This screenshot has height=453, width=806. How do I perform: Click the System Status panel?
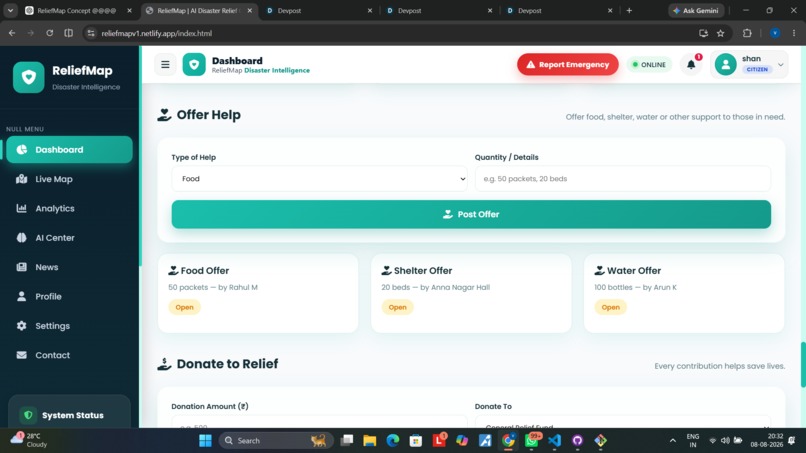69,412
